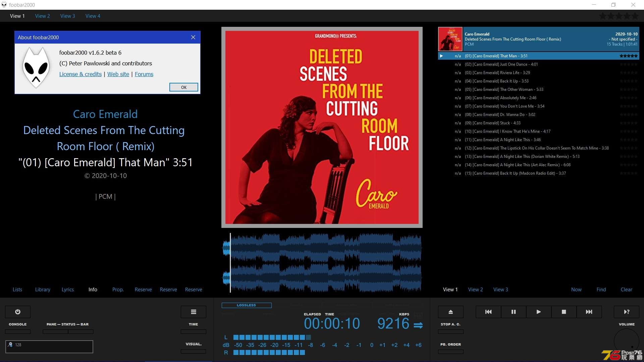
Task: Click the power icon button above Console
Action: click(18, 312)
